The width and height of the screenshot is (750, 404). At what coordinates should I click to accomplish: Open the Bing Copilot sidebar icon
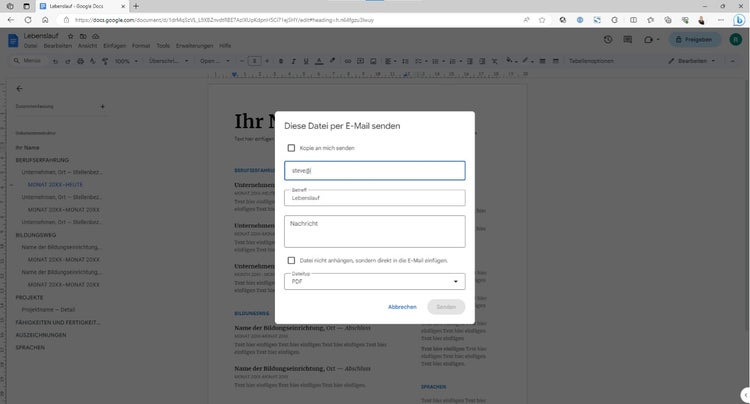(739, 20)
